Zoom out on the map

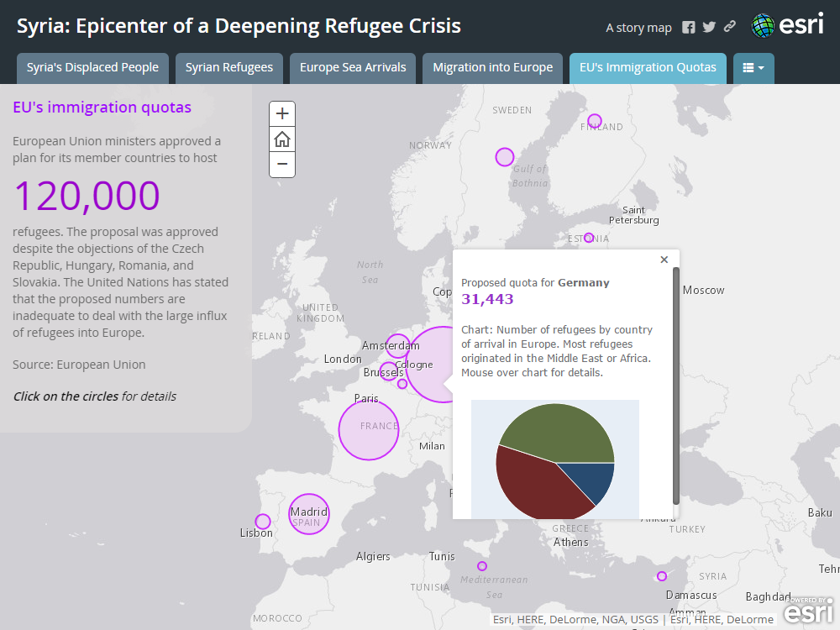click(282, 164)
